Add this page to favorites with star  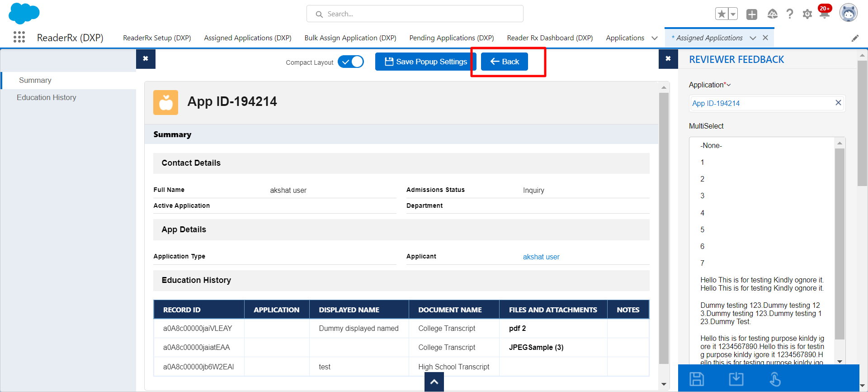[x=722, y=14]
